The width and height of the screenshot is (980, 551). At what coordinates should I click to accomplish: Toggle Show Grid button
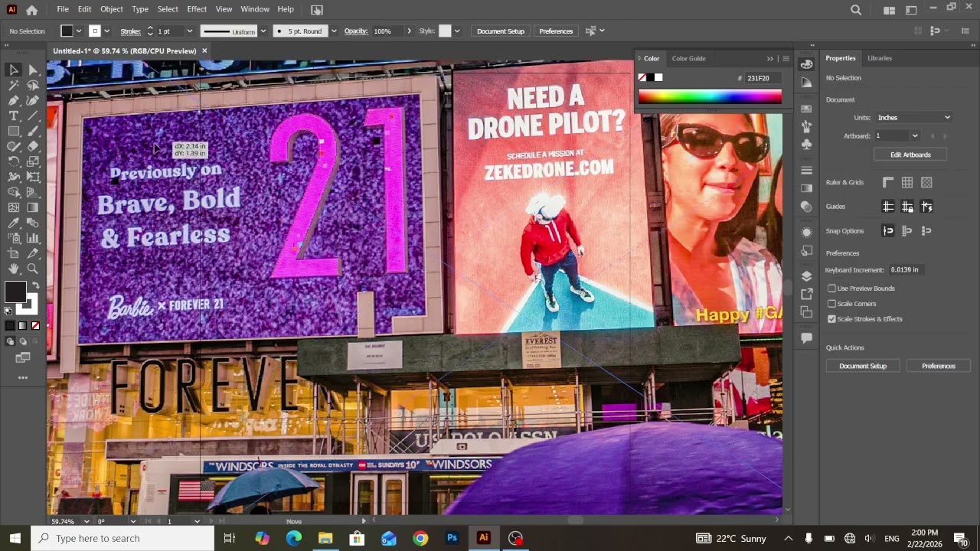pyautogui.click(x=907, y=182)
